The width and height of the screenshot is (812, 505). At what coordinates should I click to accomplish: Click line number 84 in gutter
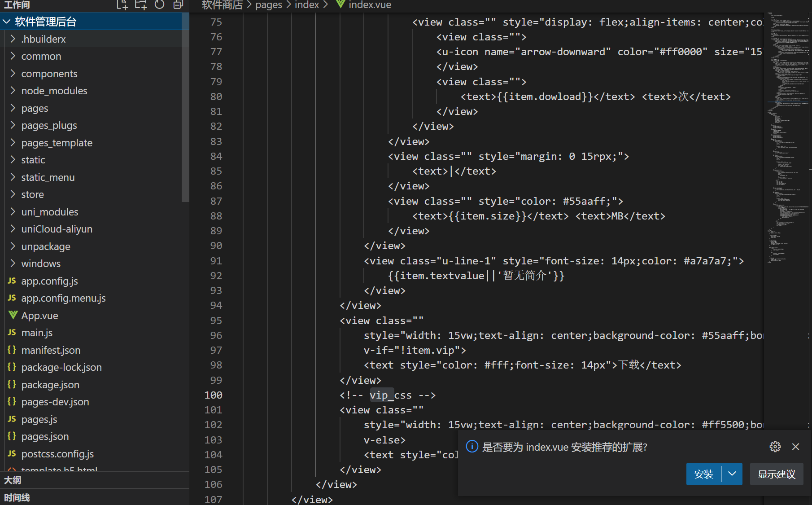pos(216,156)
